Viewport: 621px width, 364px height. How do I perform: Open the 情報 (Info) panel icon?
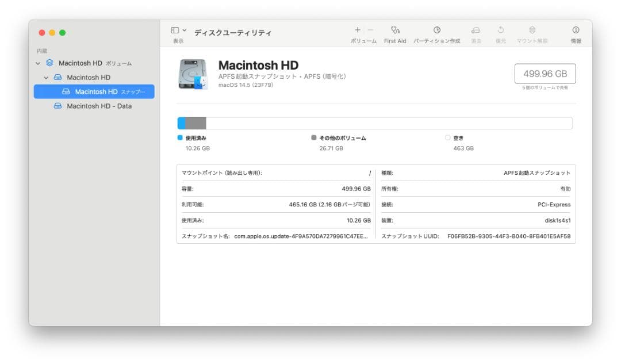tap(575, 29)
